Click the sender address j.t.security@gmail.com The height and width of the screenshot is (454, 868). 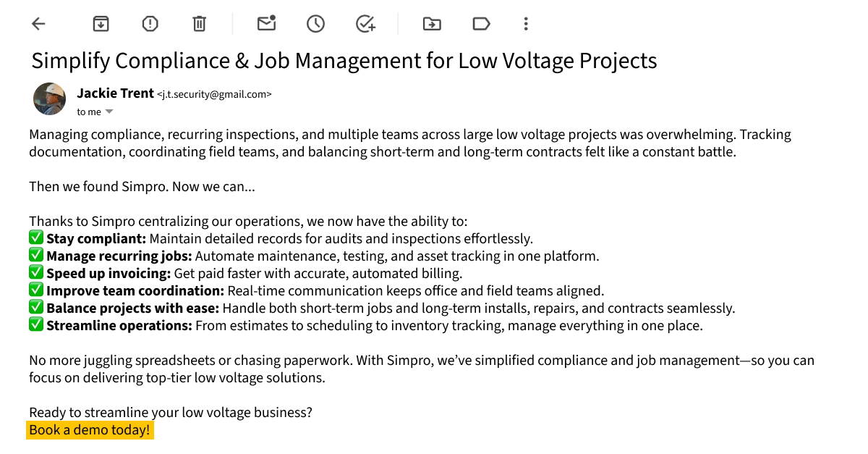pyautogui.click(x=215, y=94)
